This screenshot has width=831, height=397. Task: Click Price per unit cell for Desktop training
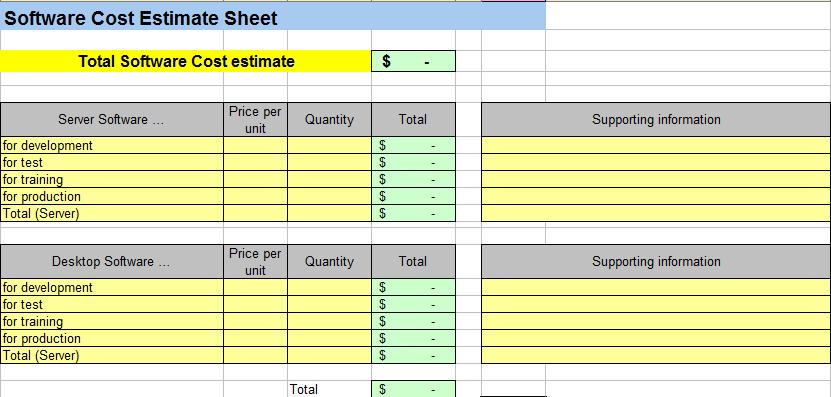click(x=255, y=321)
